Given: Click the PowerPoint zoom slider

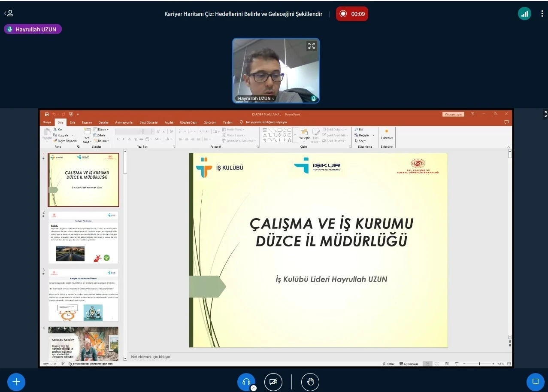Looking at the screenshot, I should [x=479, y=364].
